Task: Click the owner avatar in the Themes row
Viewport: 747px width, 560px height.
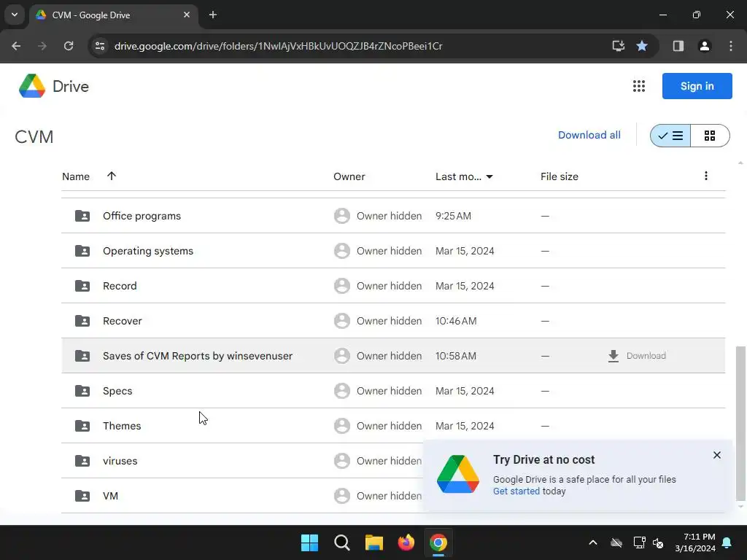Action: click(x=342, y=426)
